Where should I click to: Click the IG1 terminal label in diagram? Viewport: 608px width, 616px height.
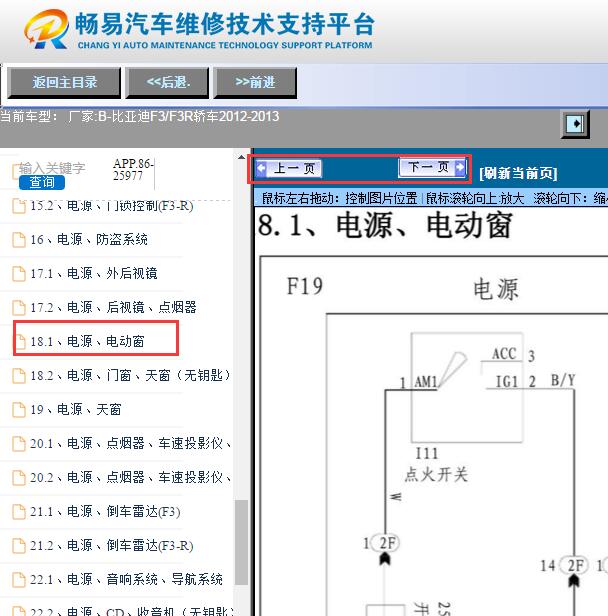coord(507,381)
